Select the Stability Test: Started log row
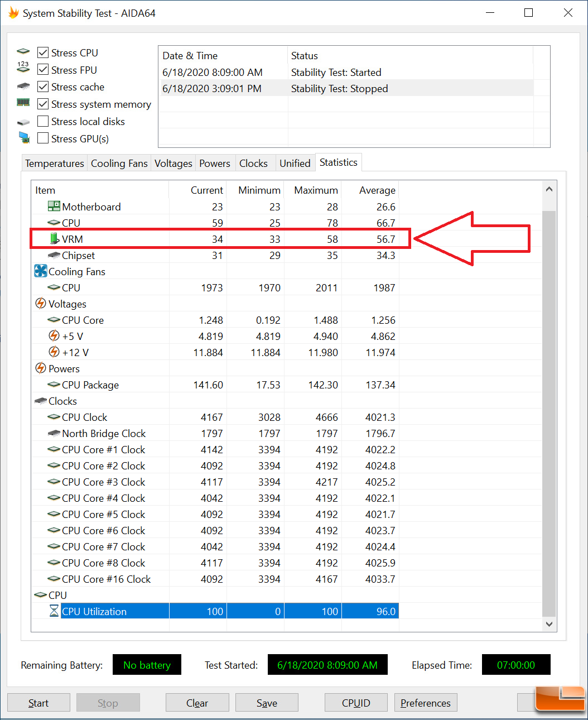Image resolution: width=588 pixels, height=720 pixels. coord(346,73)
